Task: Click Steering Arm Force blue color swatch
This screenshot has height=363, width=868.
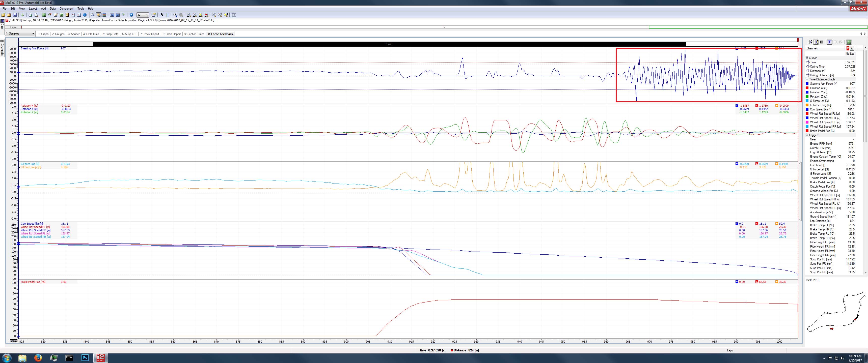Action: [x=807, y=84]
